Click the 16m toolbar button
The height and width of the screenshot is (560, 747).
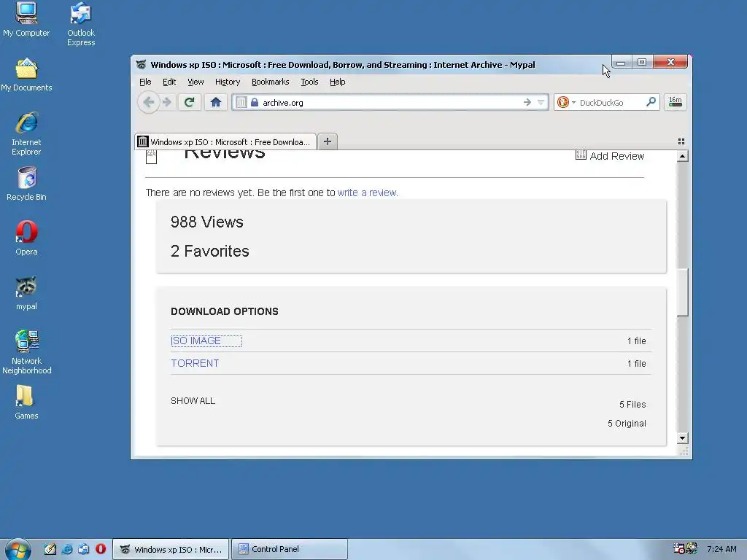click(675, 102)
